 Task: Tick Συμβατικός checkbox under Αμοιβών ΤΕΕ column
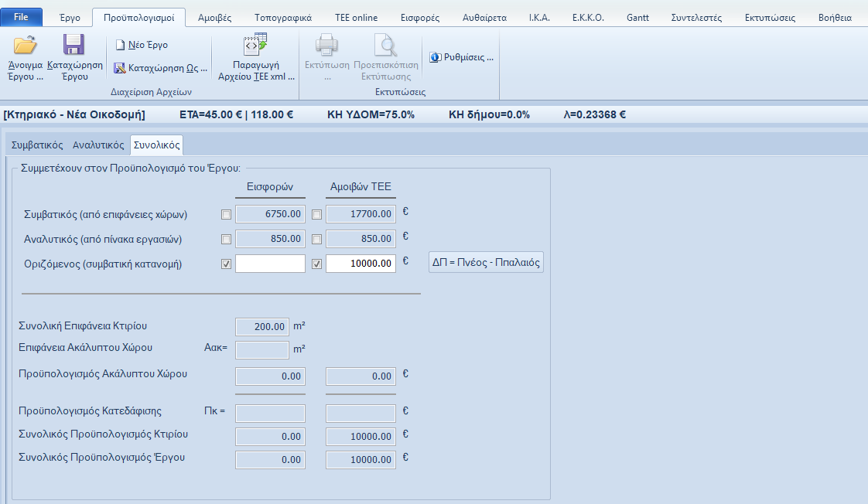tap(316, 214)
